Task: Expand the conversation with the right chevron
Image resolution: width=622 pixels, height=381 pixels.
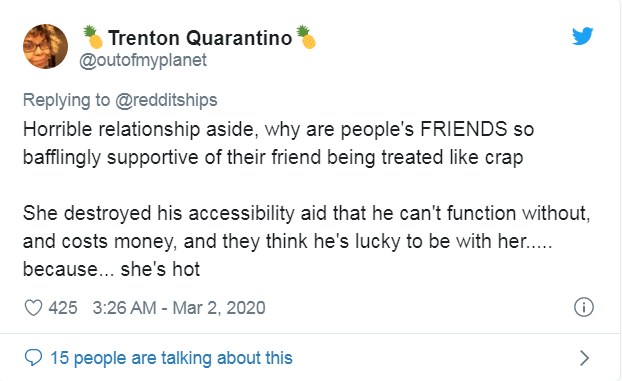Action: coord(584,358)
